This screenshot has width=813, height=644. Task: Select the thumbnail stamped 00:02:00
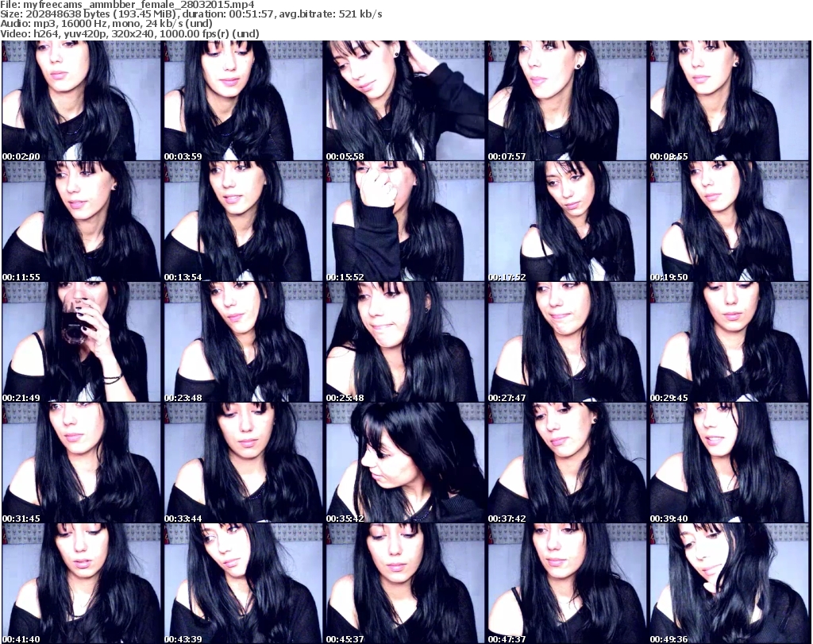point(82,101)
